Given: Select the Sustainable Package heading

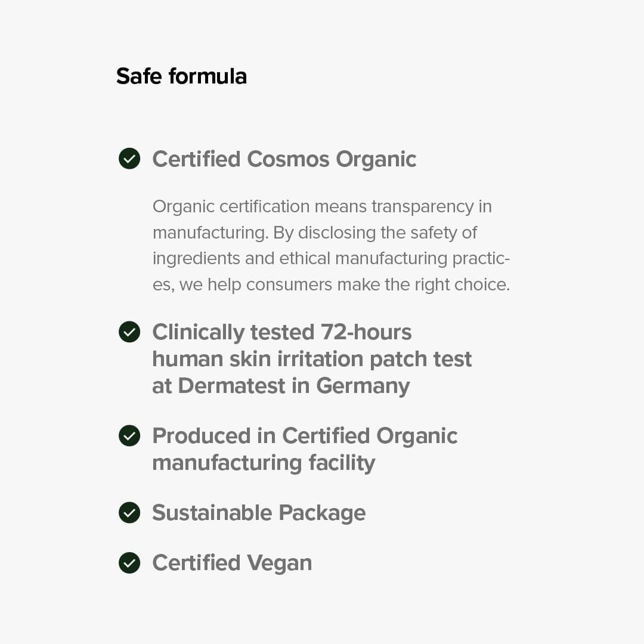Looking at the screenshot, I should point(259,513).
